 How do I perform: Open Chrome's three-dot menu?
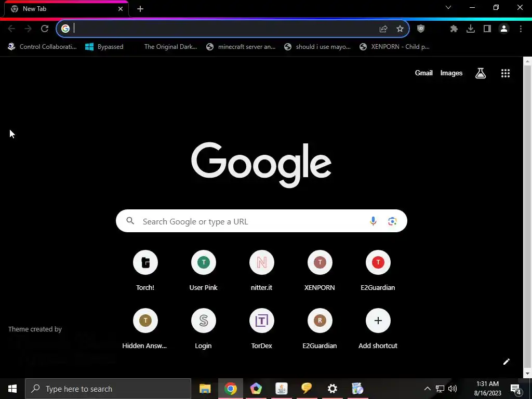521,29
